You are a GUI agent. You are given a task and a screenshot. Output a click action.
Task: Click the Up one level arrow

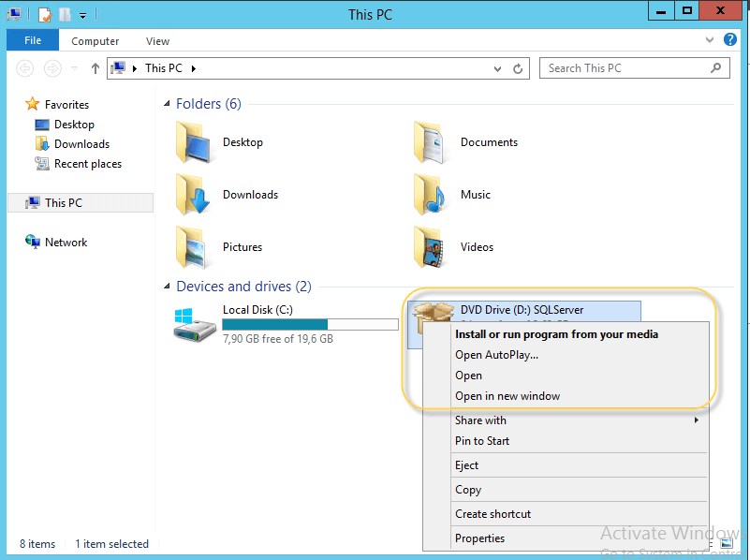pyautogui.click(x=95, y=68)
